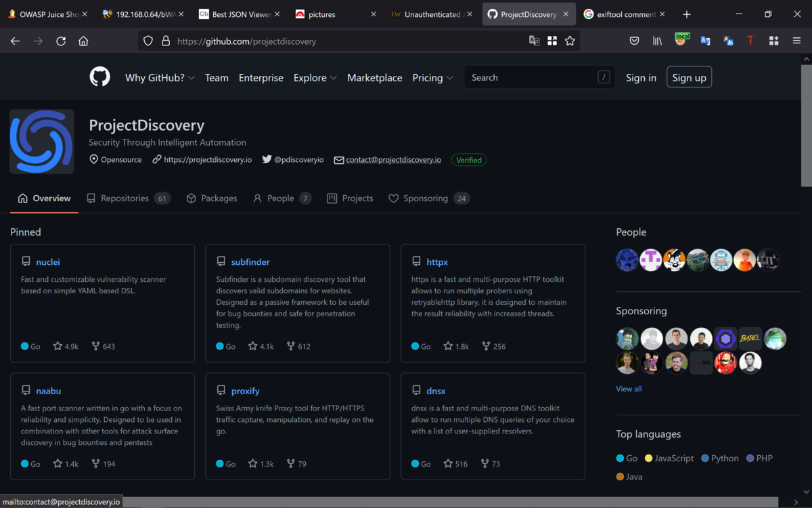Switch to the exiftool comment browser tab

(x=626, y=14)
